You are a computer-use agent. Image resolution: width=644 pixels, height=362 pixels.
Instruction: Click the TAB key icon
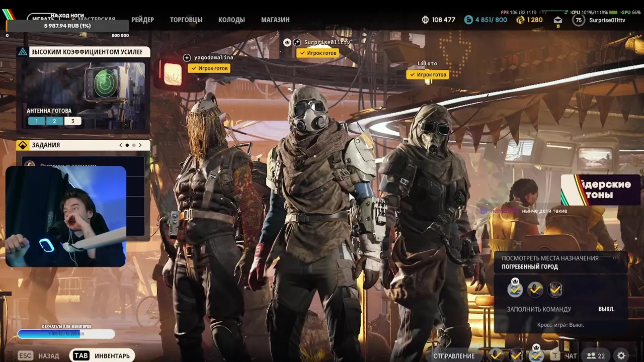[81, 355]
